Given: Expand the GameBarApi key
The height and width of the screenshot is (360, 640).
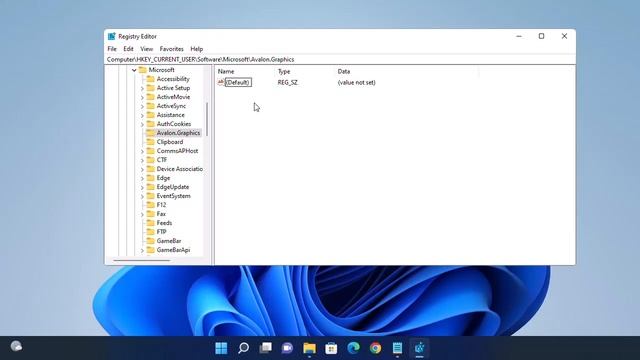Looking at the screenshot, I should (142, 250).
